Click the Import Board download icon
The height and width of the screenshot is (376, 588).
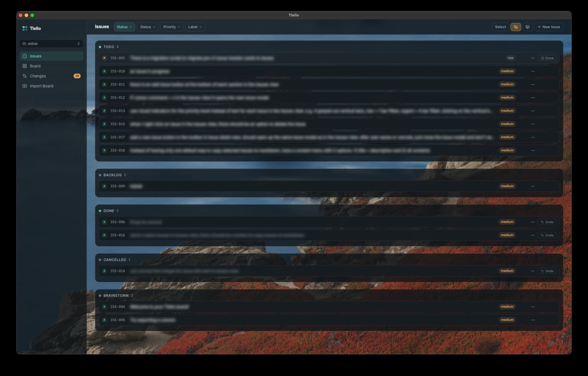click(x=25, y=86)
